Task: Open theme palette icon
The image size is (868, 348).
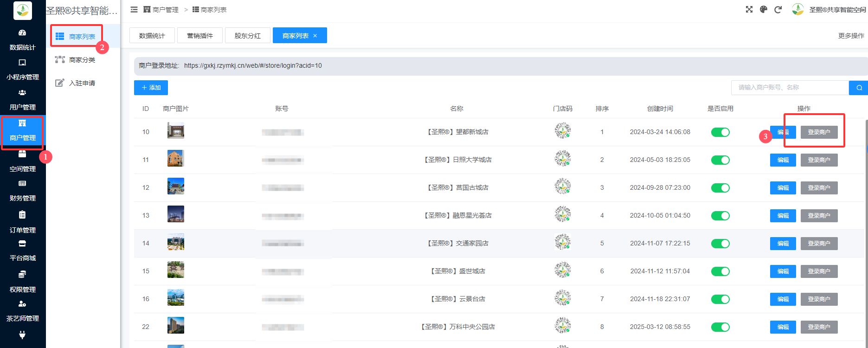Action: point(764,9)
